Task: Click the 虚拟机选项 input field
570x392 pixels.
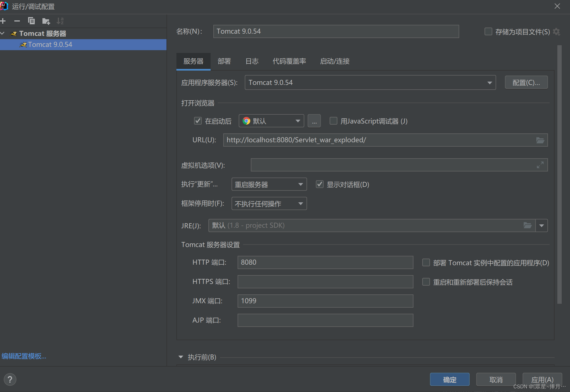Action: [399, 165]
